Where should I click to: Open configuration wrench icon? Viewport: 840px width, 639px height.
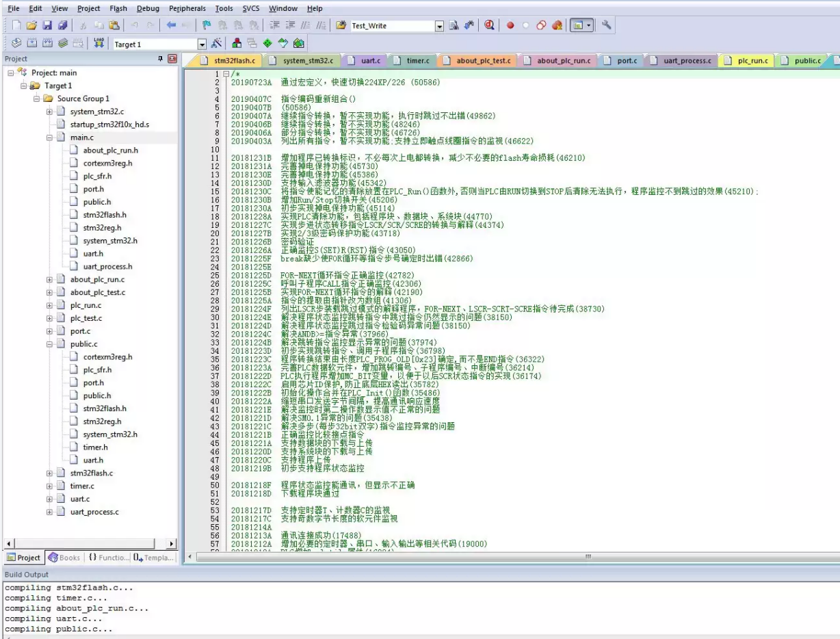click(x=606, y=25)
